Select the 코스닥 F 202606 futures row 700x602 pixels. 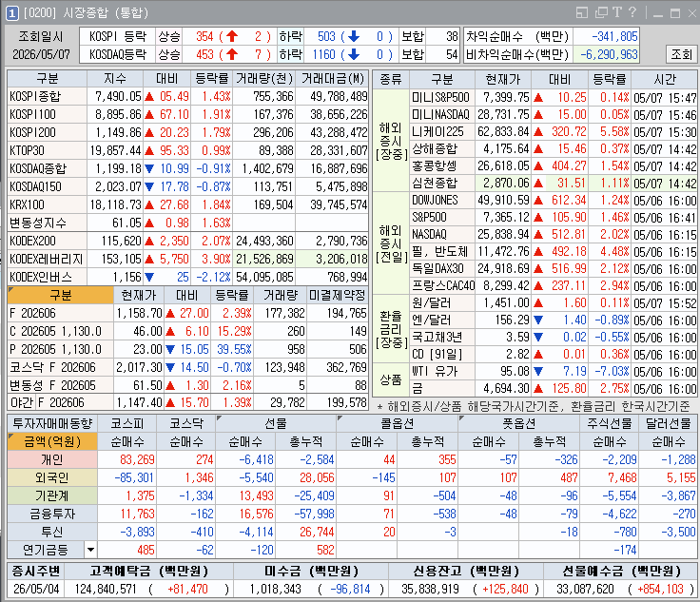tap(188, 367)
